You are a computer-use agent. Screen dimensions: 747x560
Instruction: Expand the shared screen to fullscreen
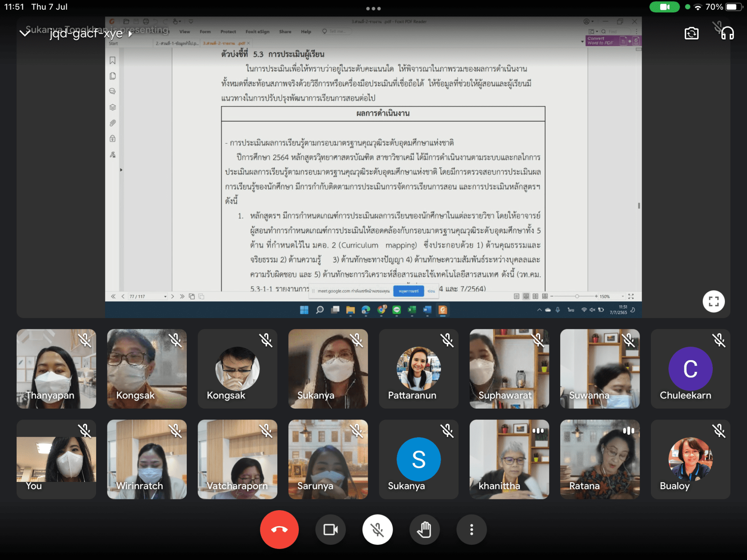coord(714,301)
